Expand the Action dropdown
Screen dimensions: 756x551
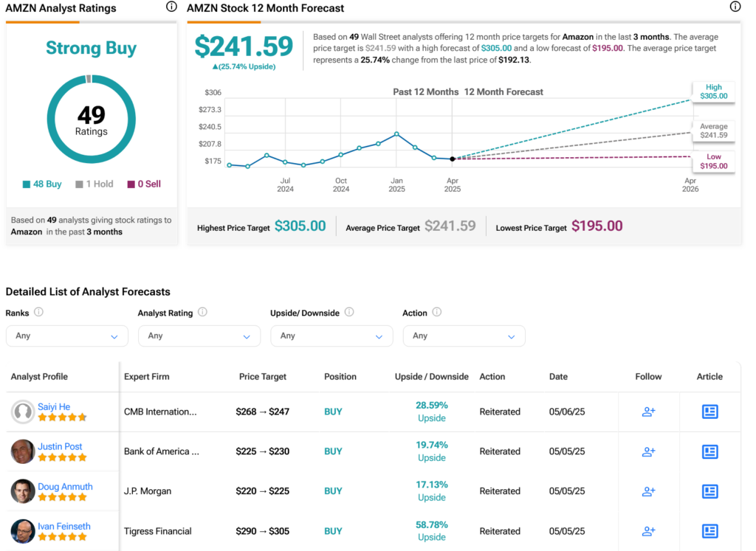tap(464, 336)
